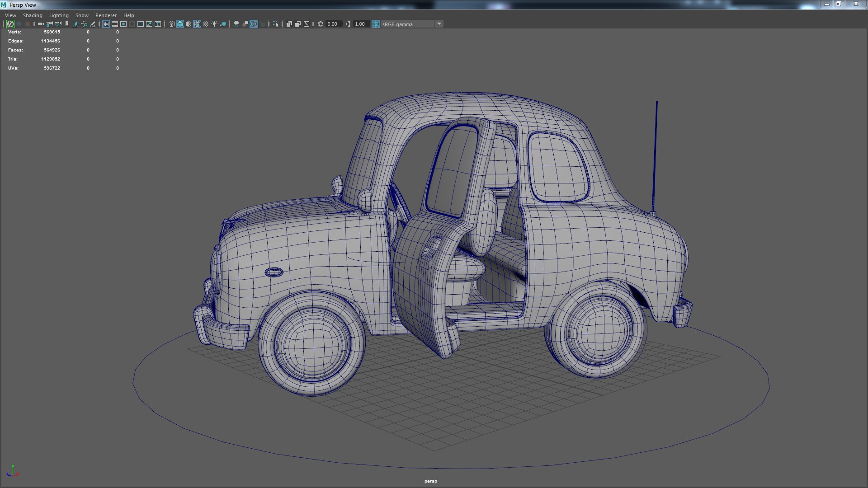Toggle the Shadows icon
The width and height of the screenshot is (868, 488).
[x=223, y=24]
